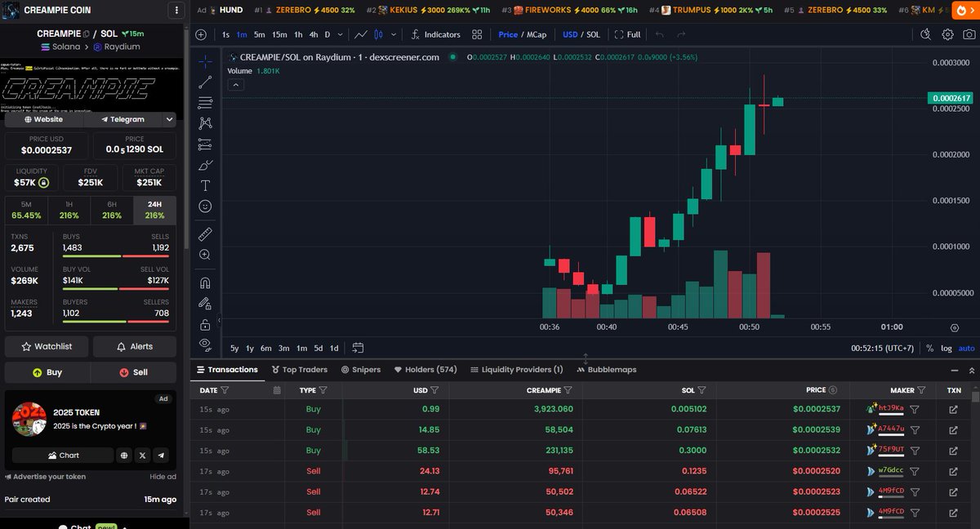
Task: Open the MAKER column filter
Action: pyautogui.click(x=921, y=390)
